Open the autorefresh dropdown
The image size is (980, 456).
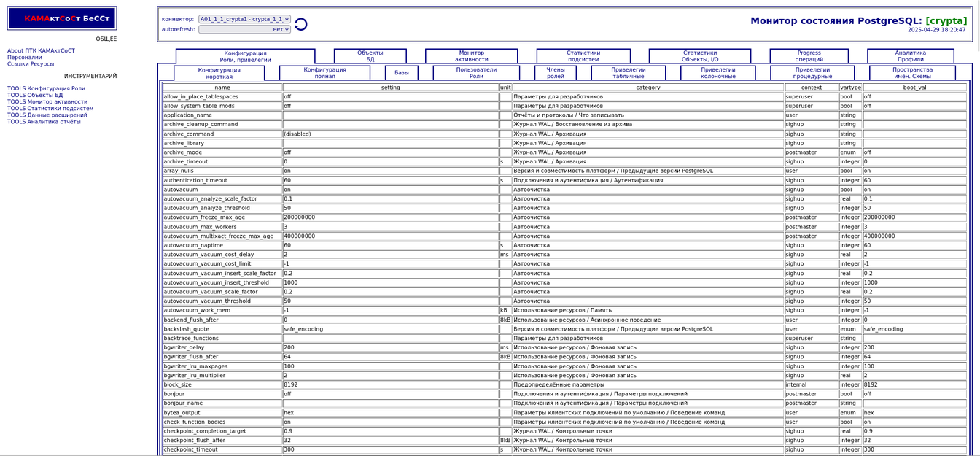click(244, 29)
